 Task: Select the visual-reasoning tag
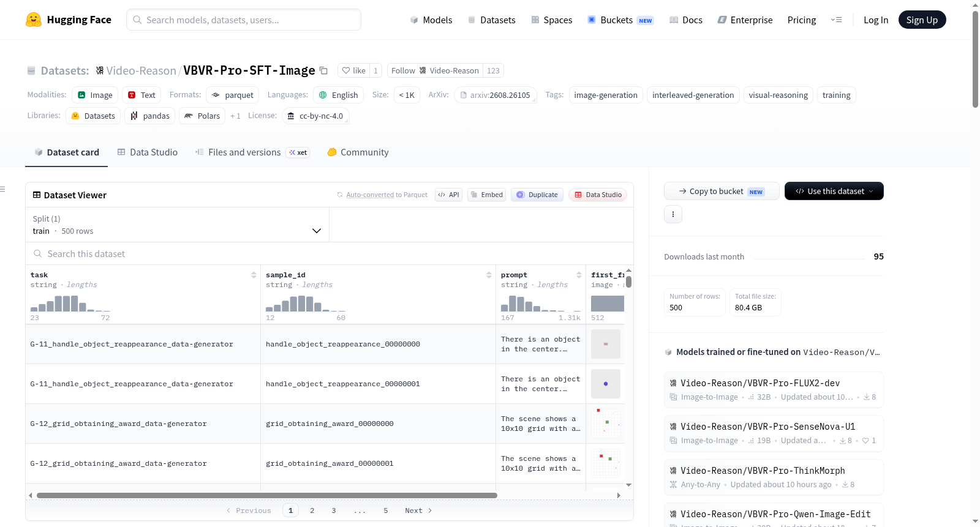778,95
